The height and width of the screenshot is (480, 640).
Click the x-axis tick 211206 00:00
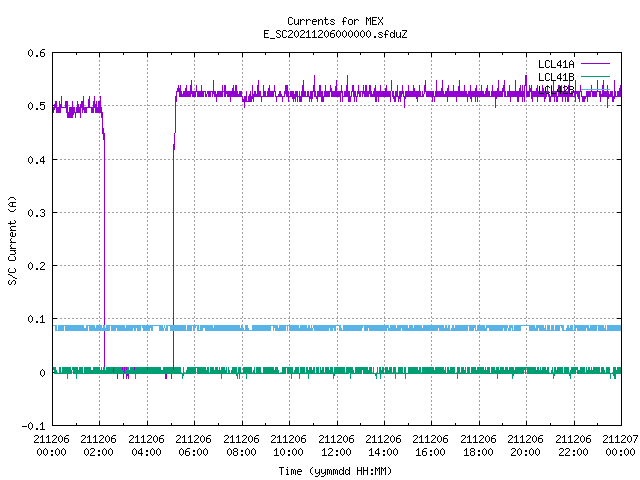coord(51,446)
